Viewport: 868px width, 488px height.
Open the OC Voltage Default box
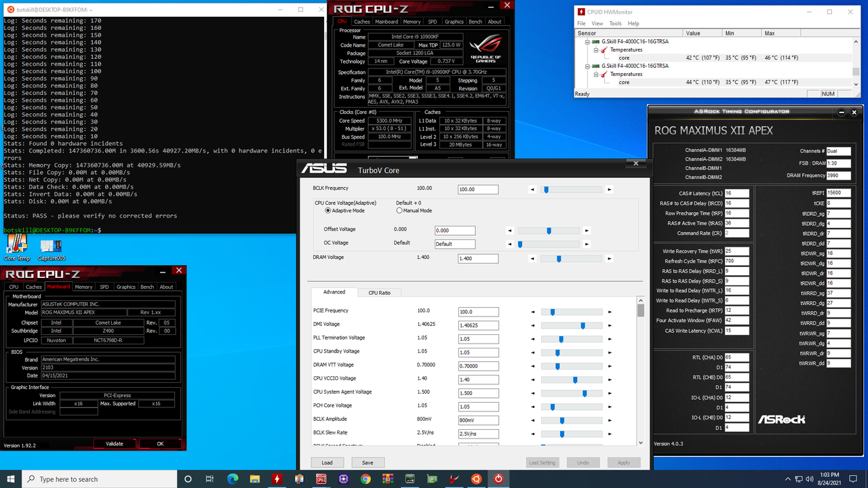455,244
